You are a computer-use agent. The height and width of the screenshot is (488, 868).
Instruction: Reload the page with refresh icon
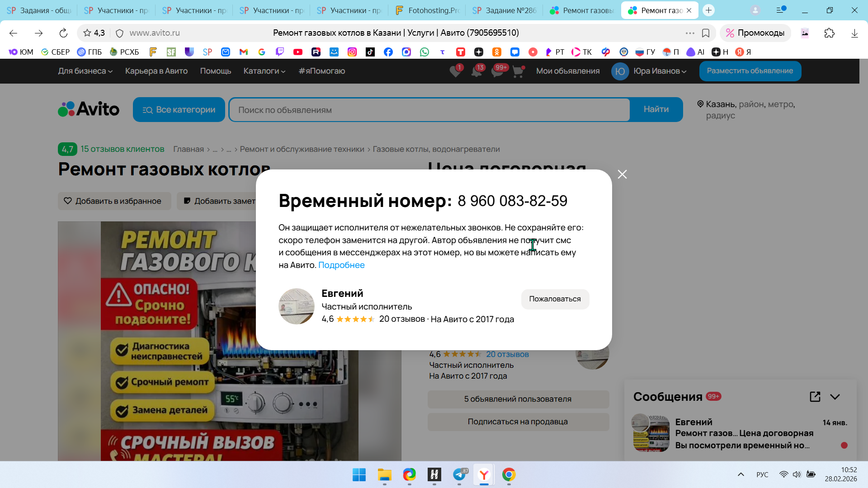(63, 33)
